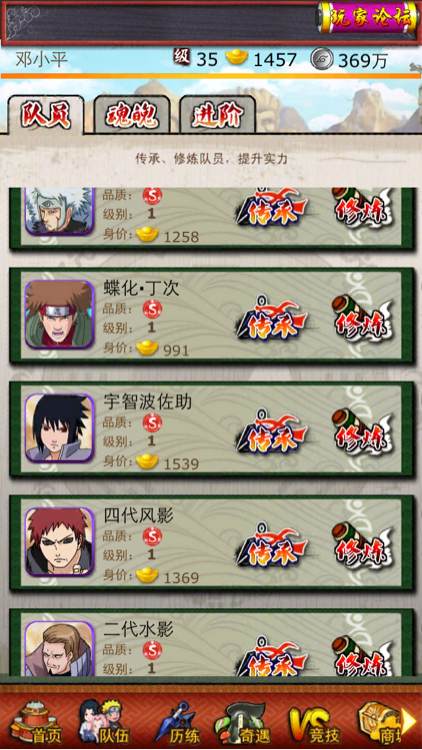Screen dimensions: 422x750
Task: Open the 首页 home icon
Action: click(36, 721)
